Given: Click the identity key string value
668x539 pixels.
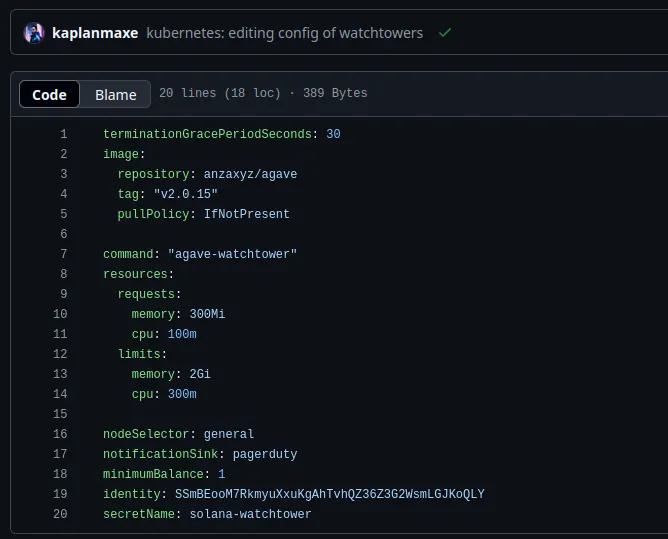Looking at the screenshot, I should [329, 494].
